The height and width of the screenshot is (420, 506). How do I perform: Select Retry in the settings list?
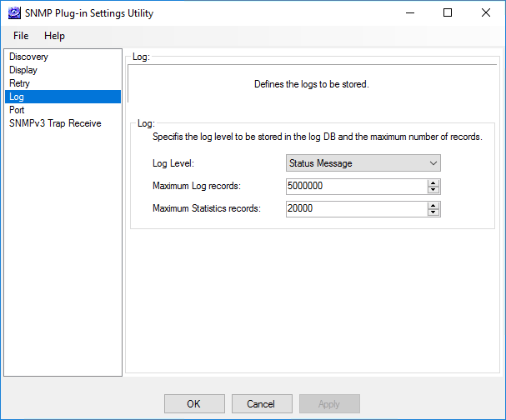(x=20, y=83)
